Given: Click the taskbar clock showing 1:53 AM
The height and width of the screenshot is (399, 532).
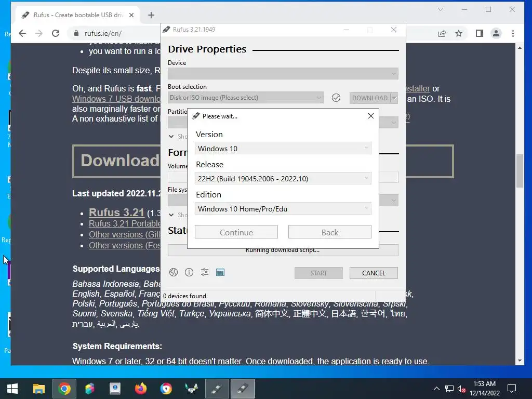Looking at the screenshot, I should point(485,389).
